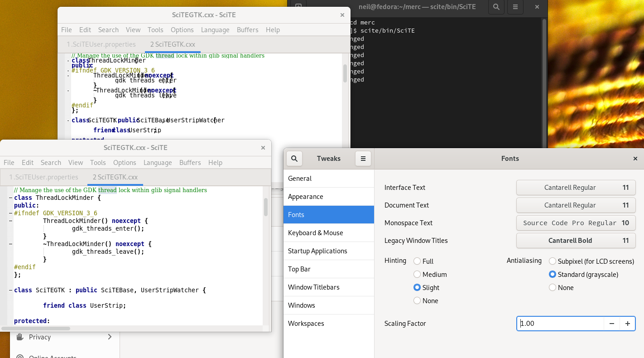
Task: Click horizontal scrollbar in front SciTE editor
Action: tap(36, 328)
